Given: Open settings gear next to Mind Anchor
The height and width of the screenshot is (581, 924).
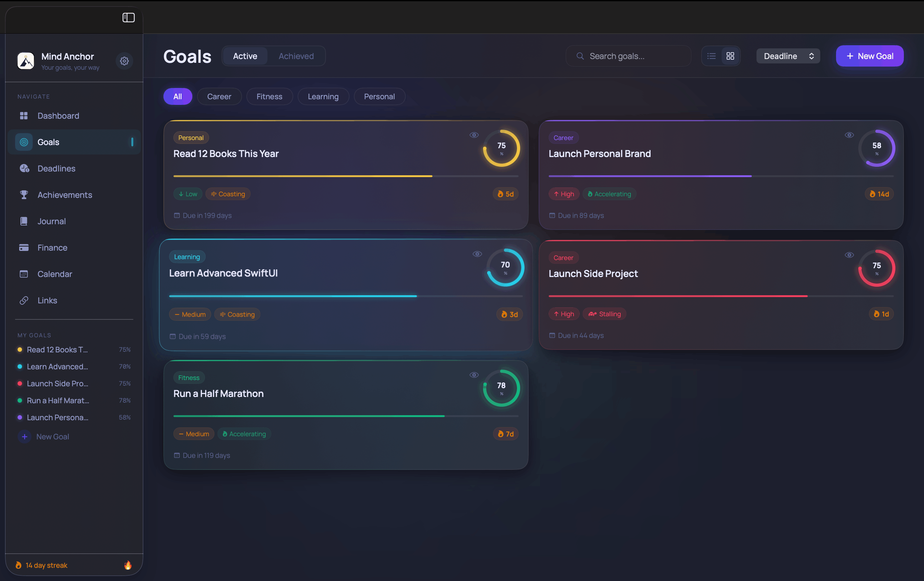Looking at the screenshot, I should coord(124,61).
